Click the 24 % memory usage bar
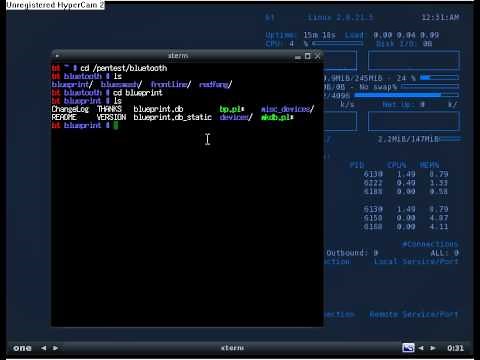Viewport: 480px width, 360px height. click(x=439, y=78)
